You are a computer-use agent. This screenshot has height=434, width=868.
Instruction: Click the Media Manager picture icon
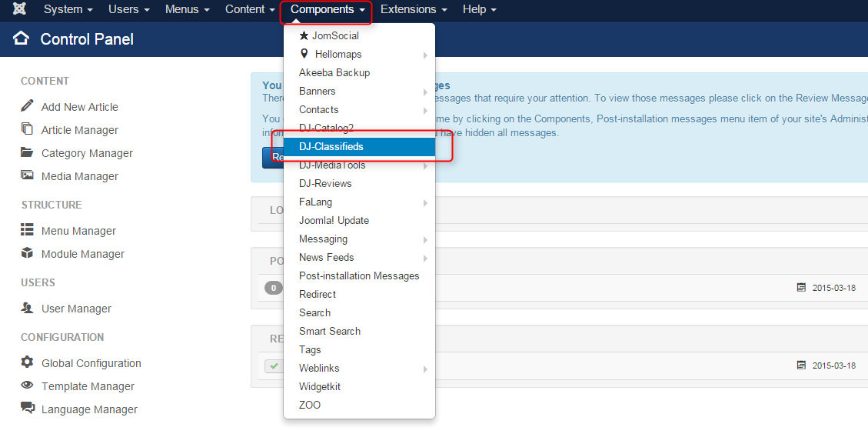point(27,175)
